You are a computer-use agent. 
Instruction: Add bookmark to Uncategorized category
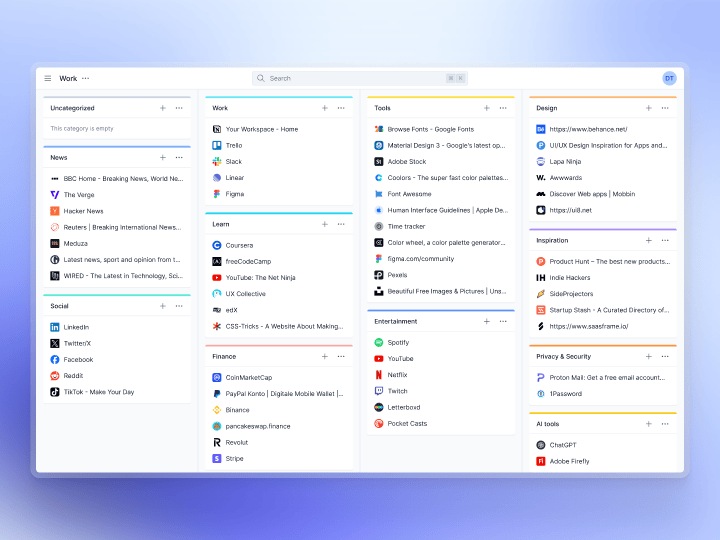pos(163,108)
